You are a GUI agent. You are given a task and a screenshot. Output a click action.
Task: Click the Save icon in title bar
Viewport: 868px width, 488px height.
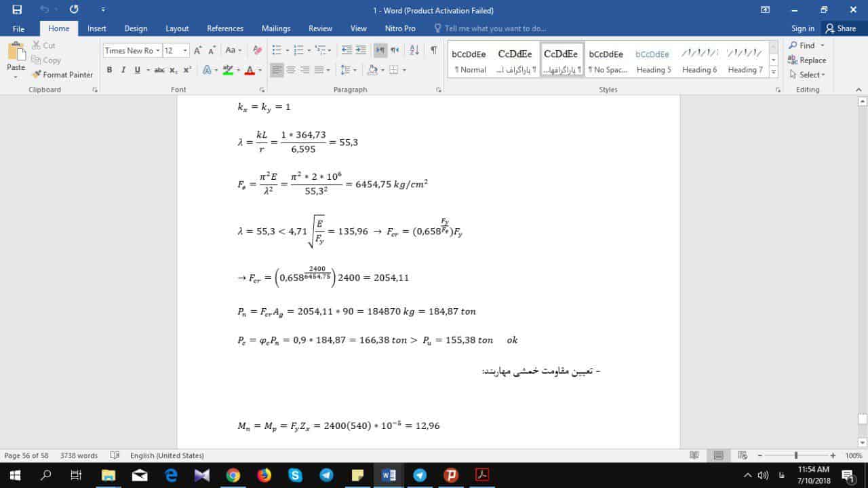[17, 10]
